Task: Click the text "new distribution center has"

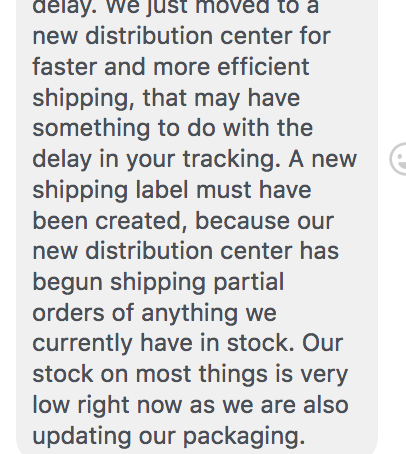Action: 185,251
